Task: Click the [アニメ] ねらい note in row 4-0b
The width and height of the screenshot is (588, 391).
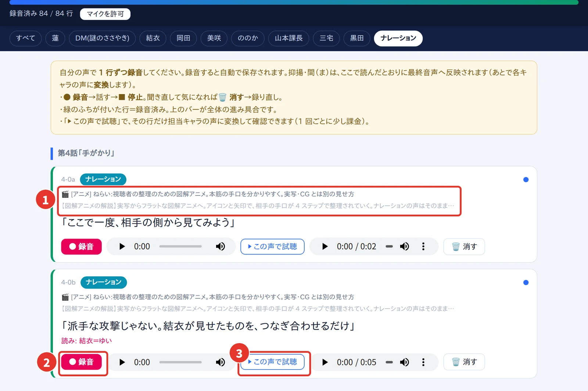Action: tap(208, 297)
